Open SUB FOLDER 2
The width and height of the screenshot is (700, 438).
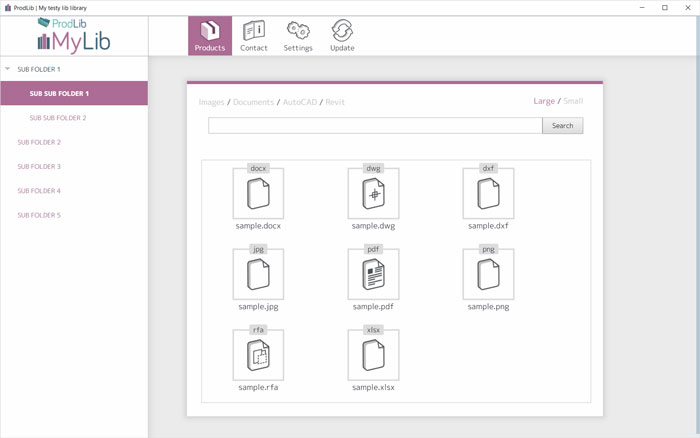[39, 142]
